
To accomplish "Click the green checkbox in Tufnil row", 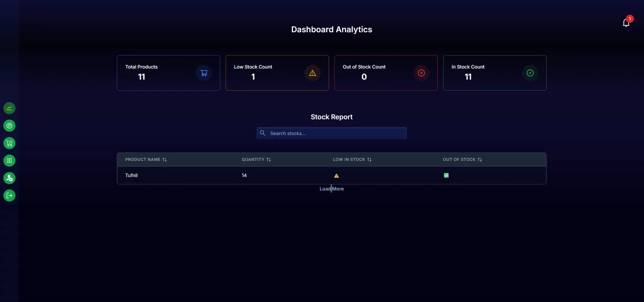I will click(446, 175).
